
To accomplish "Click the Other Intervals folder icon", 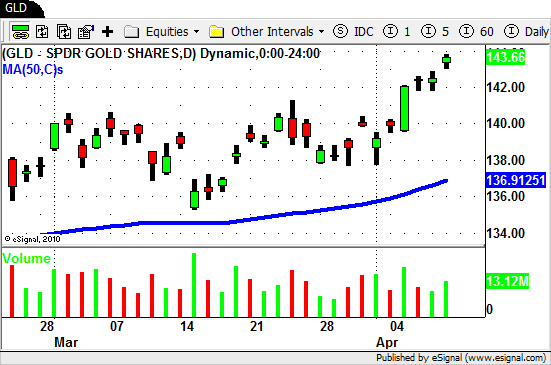I will tap(216, 32).
